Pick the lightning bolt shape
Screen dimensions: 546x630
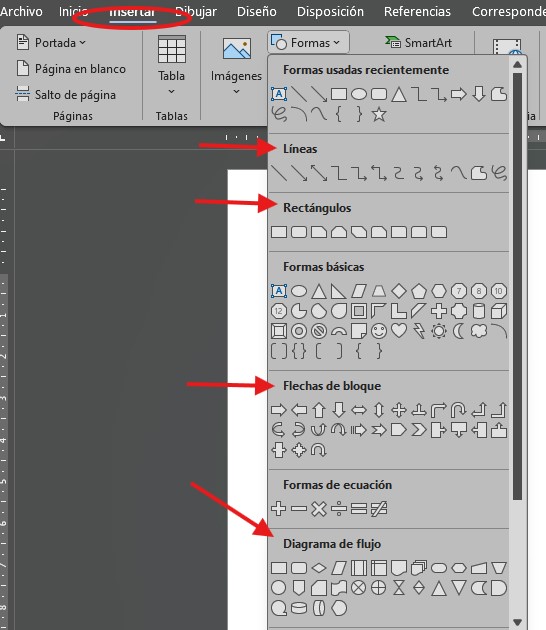click(x=419, y=331)
